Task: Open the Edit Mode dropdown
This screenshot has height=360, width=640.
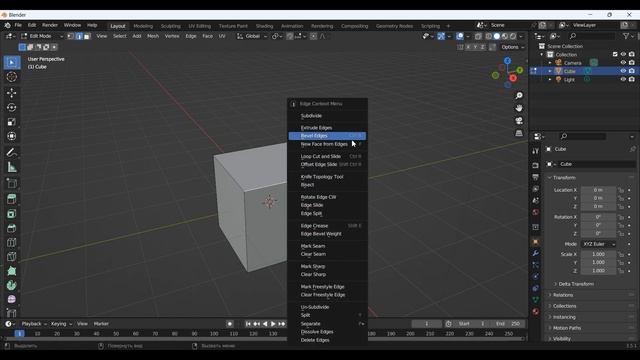Action: click(x=42, y=36)
